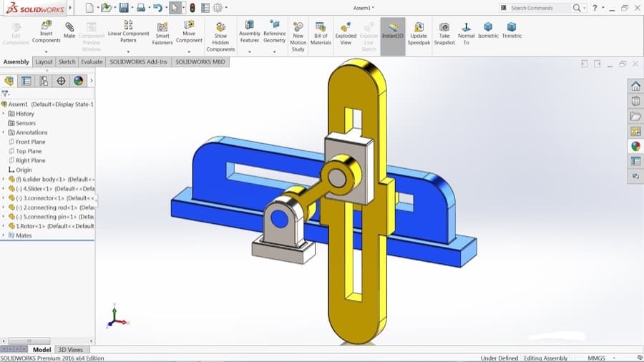644x362 pixels.
Task: Switch to the Evaluate tab
Action: tap(92, 62)
